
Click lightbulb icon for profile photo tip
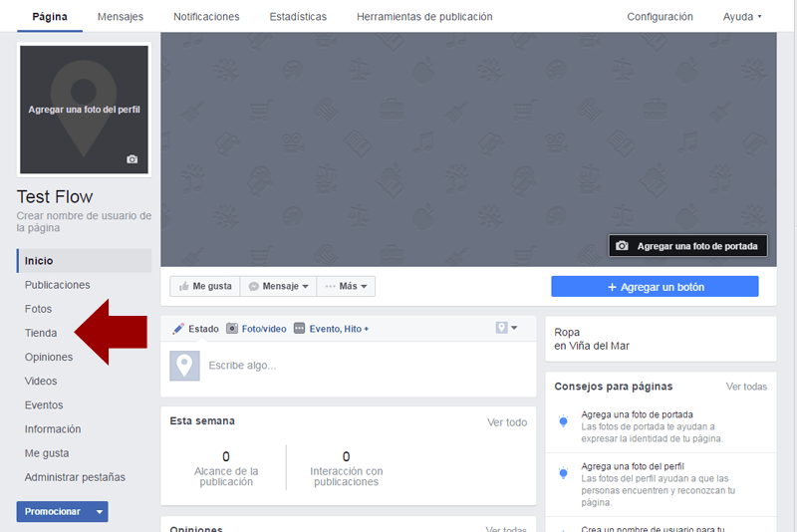(x=563, y=473)
